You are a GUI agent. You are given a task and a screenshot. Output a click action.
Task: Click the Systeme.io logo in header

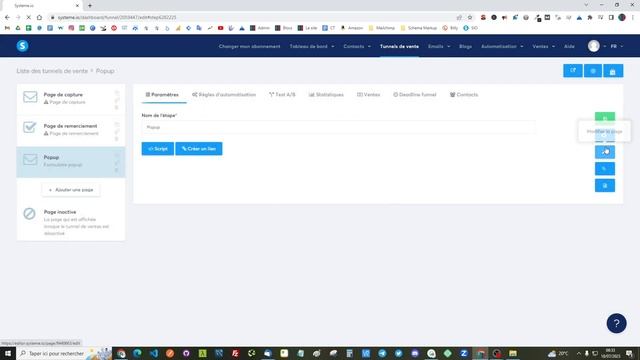pyautogui.click(x=22, y=46)
